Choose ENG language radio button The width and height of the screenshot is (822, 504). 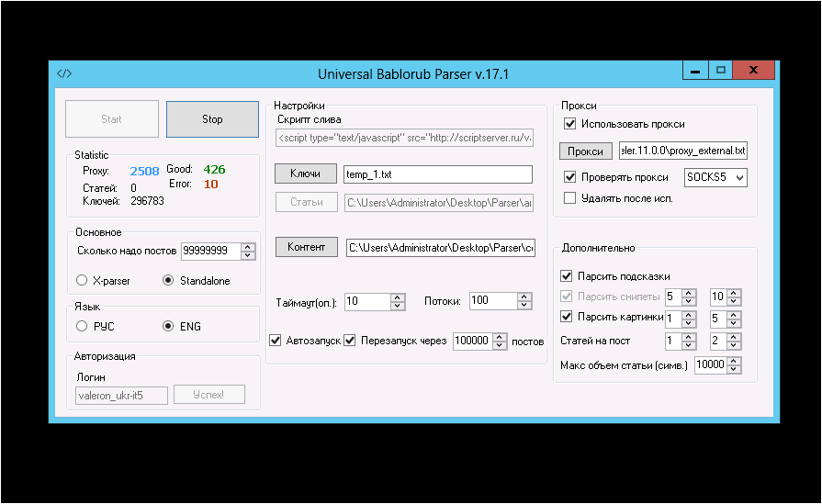(168, 326)
